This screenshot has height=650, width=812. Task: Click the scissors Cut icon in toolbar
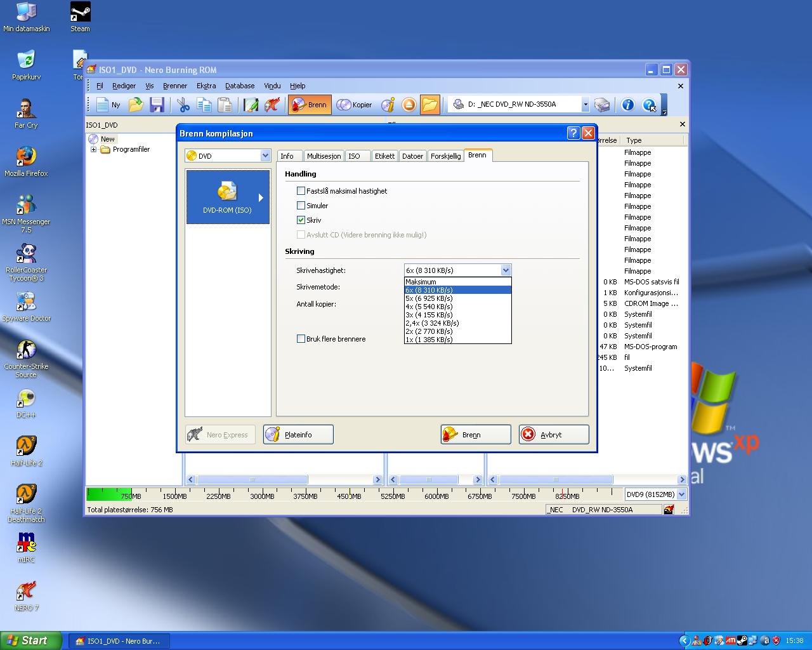pos(183,105)
